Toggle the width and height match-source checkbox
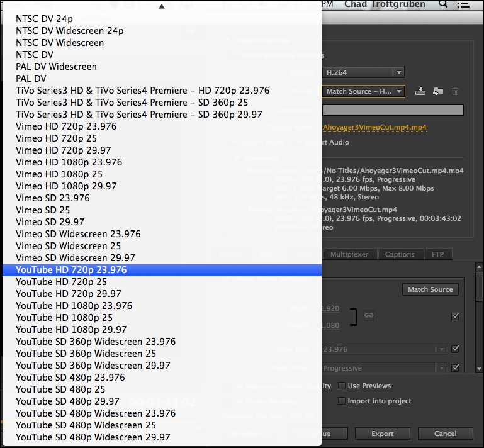The height and width of the screenshot is (448, 484). pyautogui.click(x=455, y=316)
